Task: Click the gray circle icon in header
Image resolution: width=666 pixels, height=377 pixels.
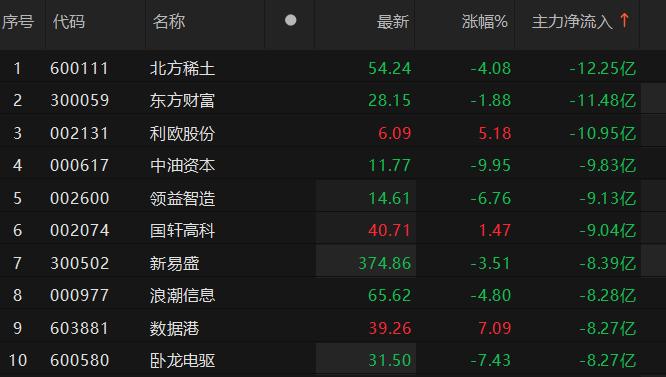Action: (x=291, y=20)
